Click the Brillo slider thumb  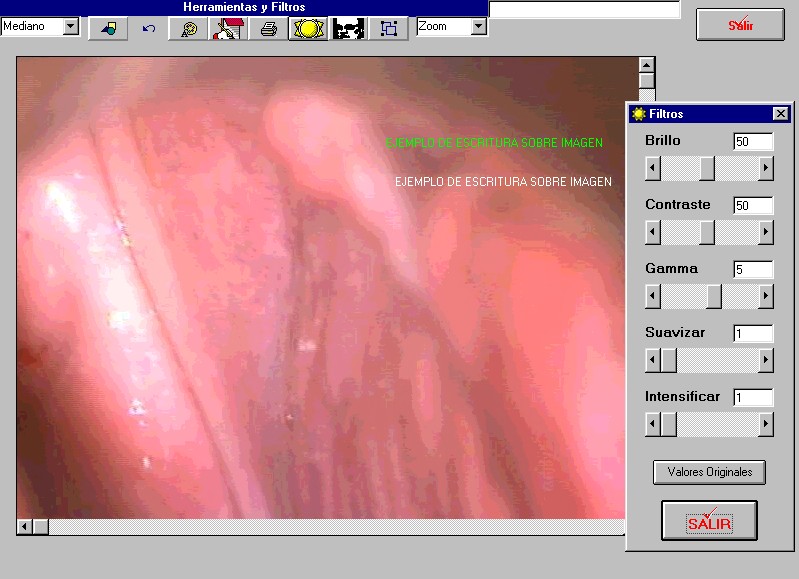pyautogui.click(x=707, y=168)
